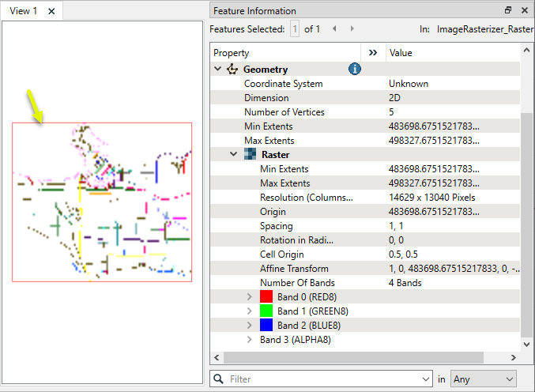Collapse the Geometry section

click(x=218, y=70)
